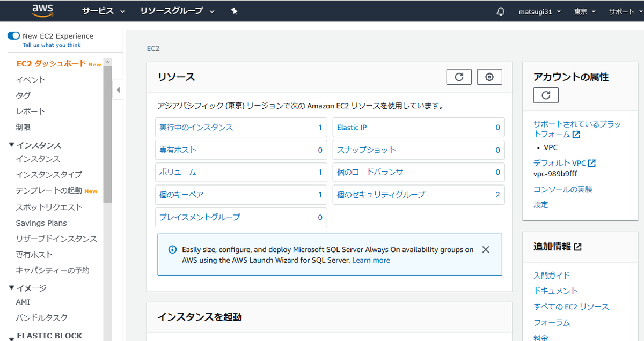Image resolution: width=644 pixels, height=341 pixels.
Task: Open すべての EC2 リソース link
Action: (571, 307)
